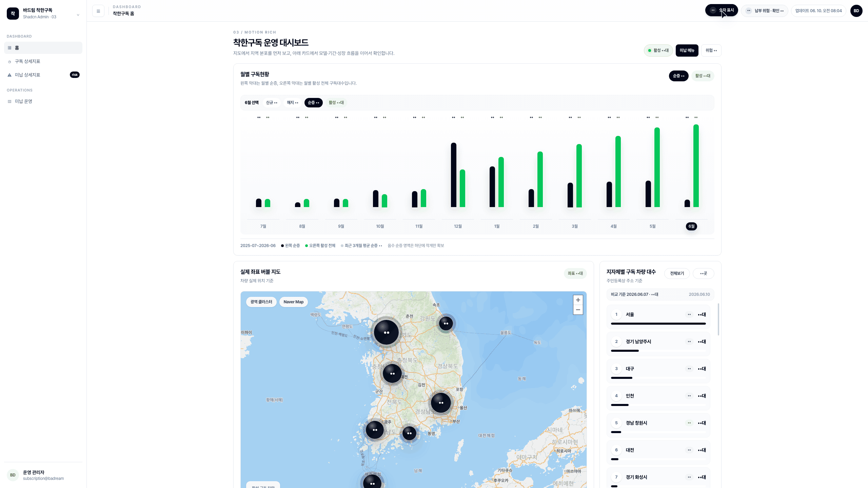Click the green status dot in the 활성 chip

pyautogui.click(x=650, y=50)
